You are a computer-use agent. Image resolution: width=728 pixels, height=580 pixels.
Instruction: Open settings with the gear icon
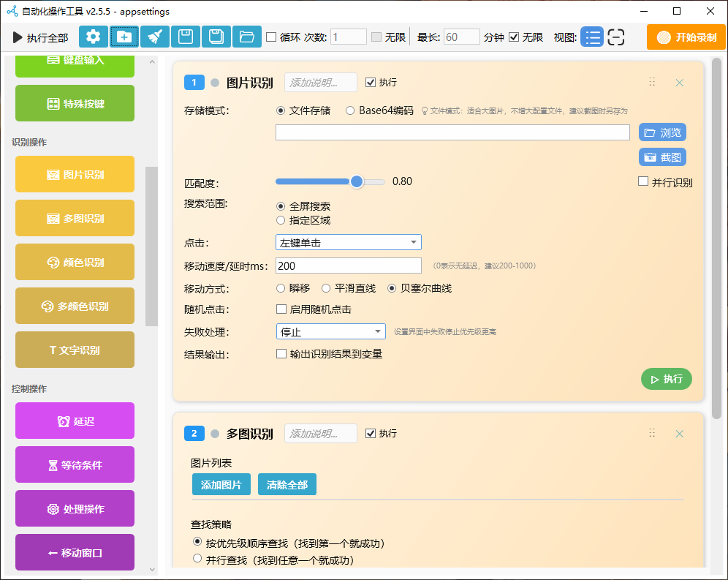coord(93,37)
